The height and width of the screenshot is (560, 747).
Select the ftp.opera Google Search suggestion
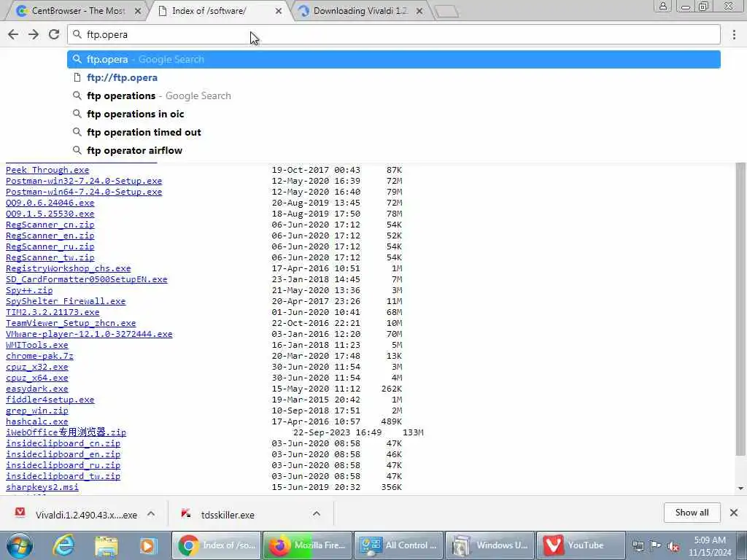[x=393, y=60]
